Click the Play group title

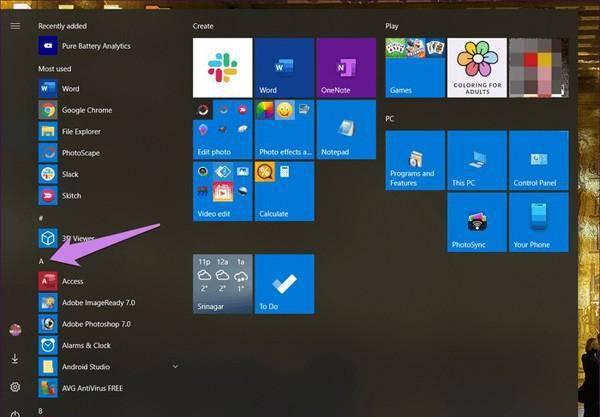pos(392,26)
